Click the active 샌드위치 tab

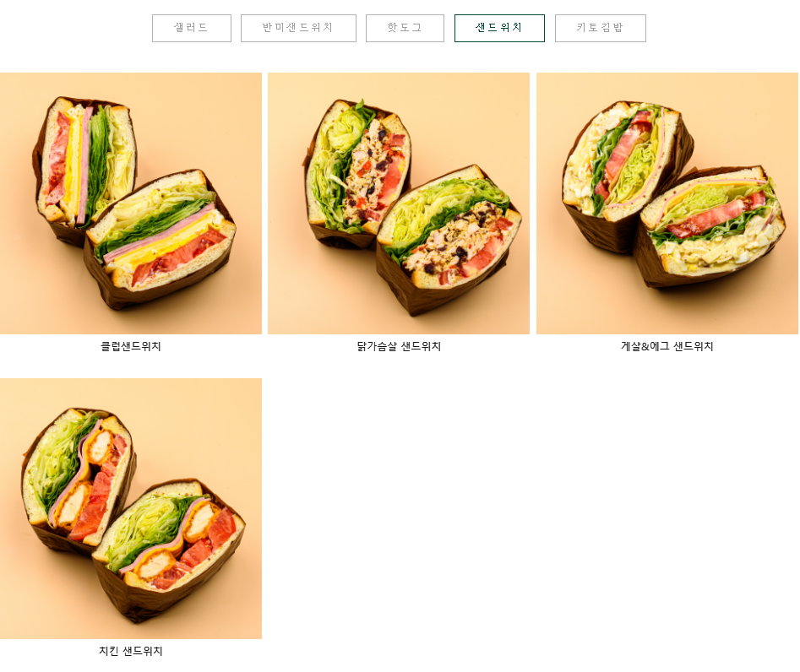tap(499, 28)
